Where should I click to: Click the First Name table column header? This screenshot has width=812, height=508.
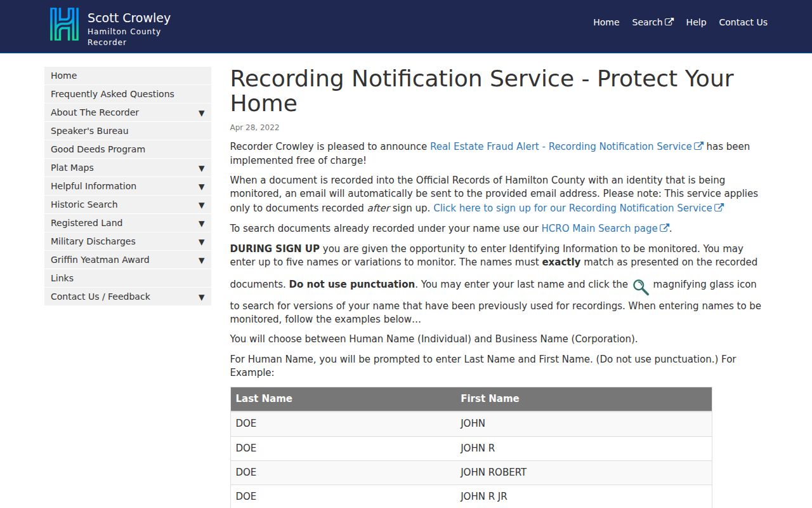584,399
